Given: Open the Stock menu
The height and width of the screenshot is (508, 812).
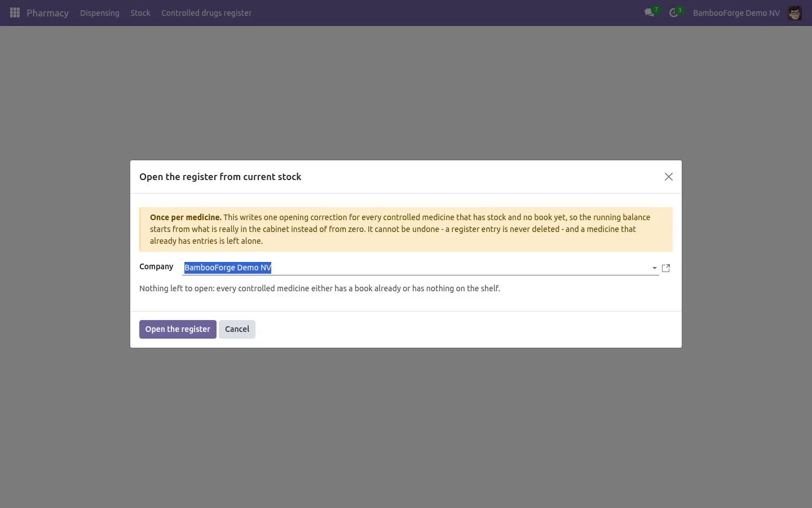Looking at the screenshot, I should point(140,13).
